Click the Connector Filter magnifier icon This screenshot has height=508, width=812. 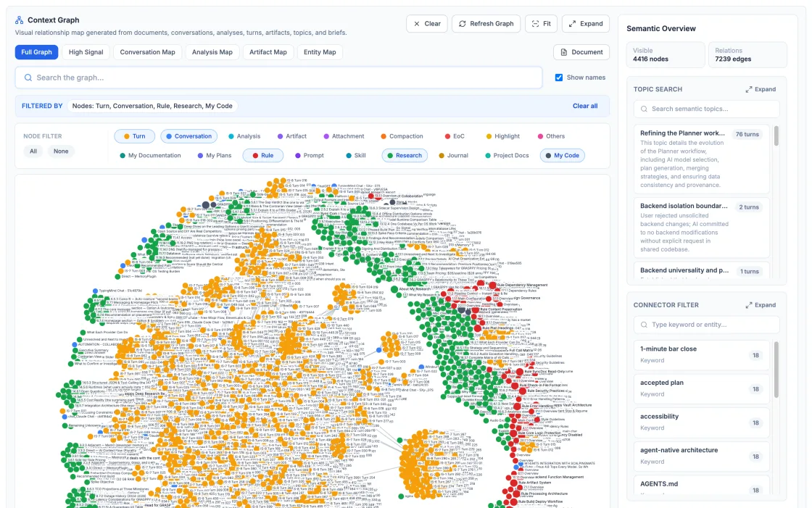click(x=645, y=325)
